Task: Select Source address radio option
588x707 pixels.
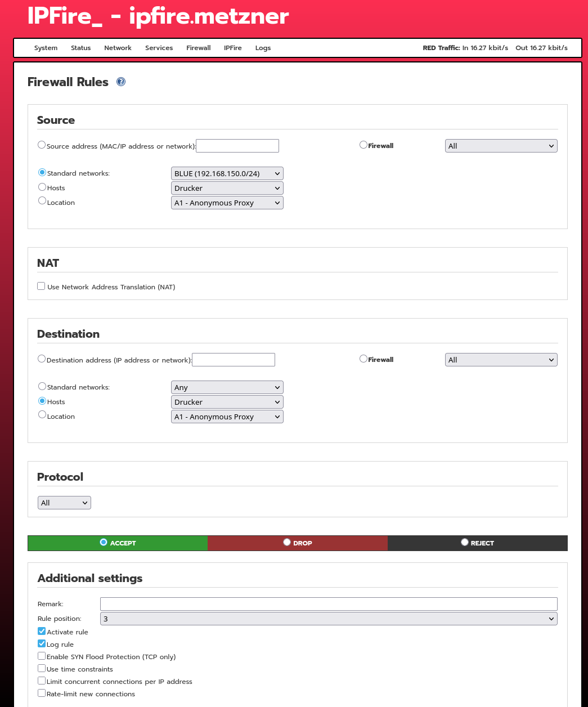Action: point(42,145)
